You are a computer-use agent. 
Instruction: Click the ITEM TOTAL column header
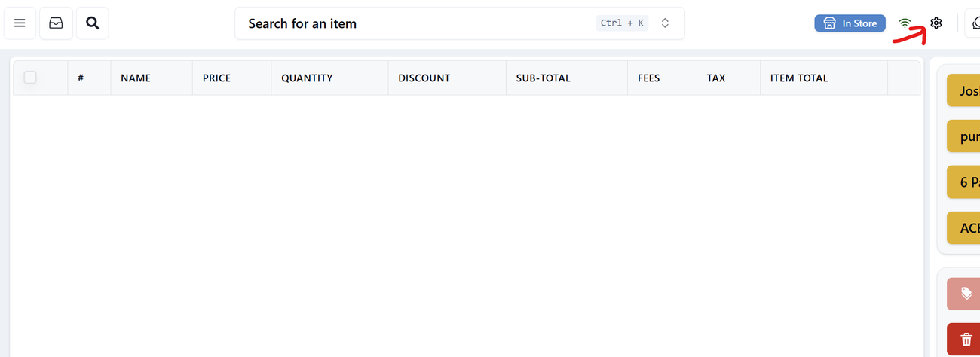[x=798, y=78]
